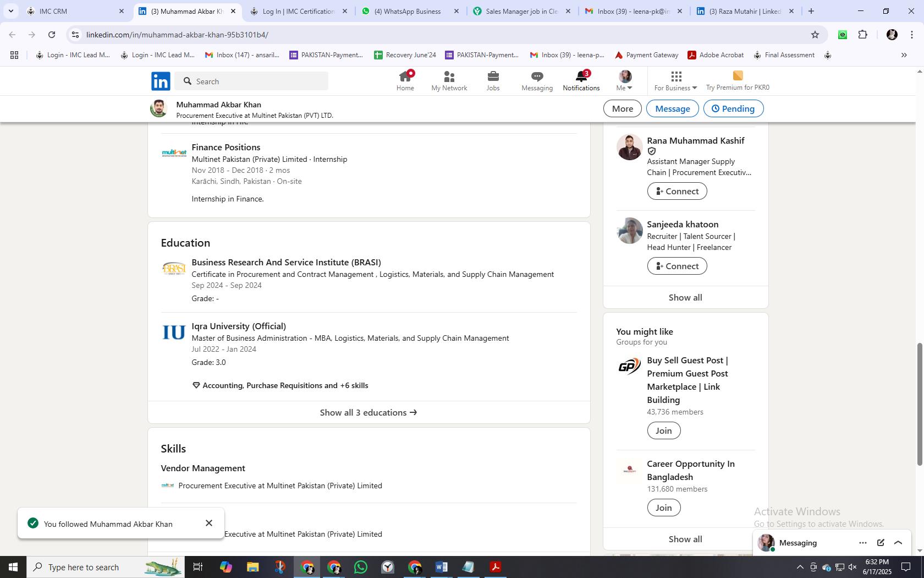
Task: Click the address bar URL
Action: (x=177, y=35)
